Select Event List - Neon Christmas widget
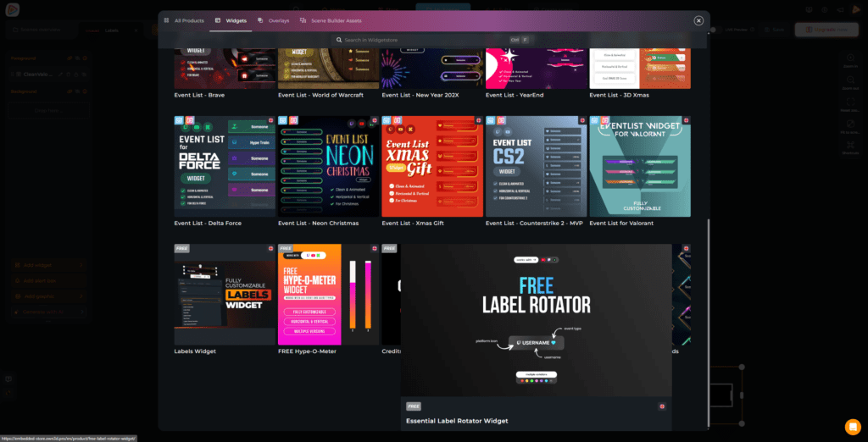 tap(329, 167)
